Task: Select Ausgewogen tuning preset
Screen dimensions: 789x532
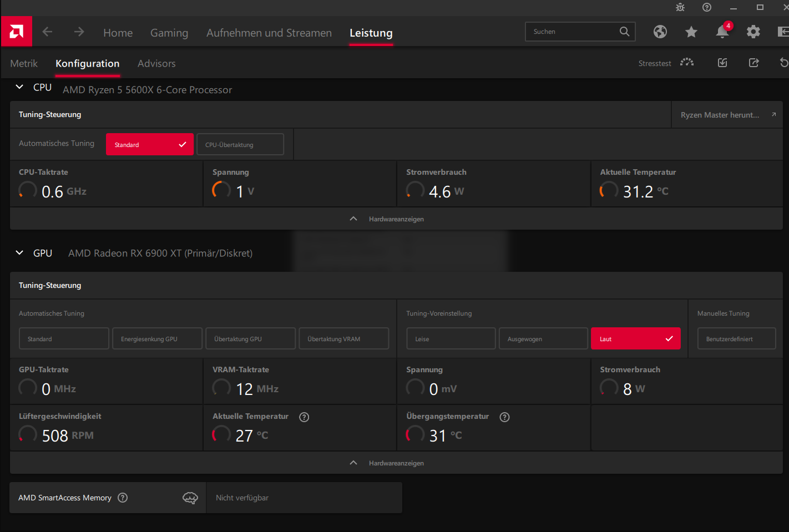Action: (x=543, y=338)
